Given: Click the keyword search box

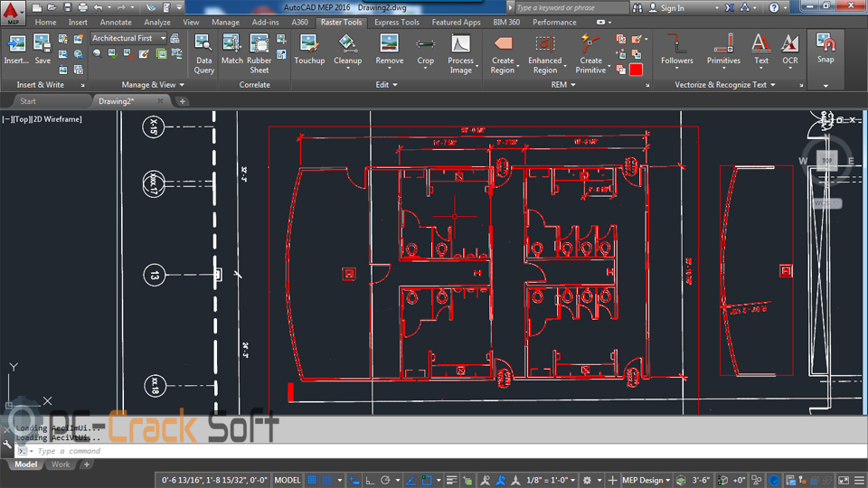Looking at the screenshot, I should click(x=572, y=8).
